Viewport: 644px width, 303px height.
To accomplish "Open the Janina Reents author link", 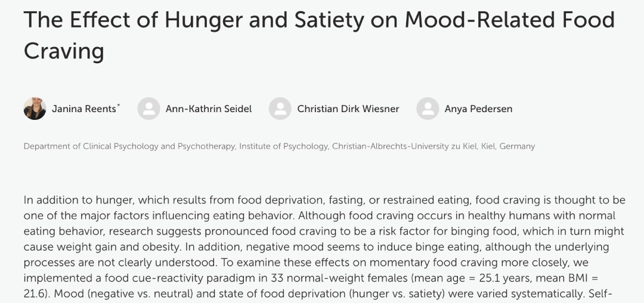I will click(x=84, y=109).
